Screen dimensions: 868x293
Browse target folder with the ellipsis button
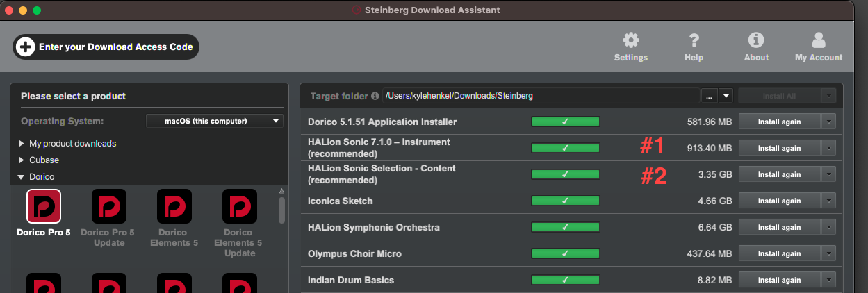pos(709,96)
